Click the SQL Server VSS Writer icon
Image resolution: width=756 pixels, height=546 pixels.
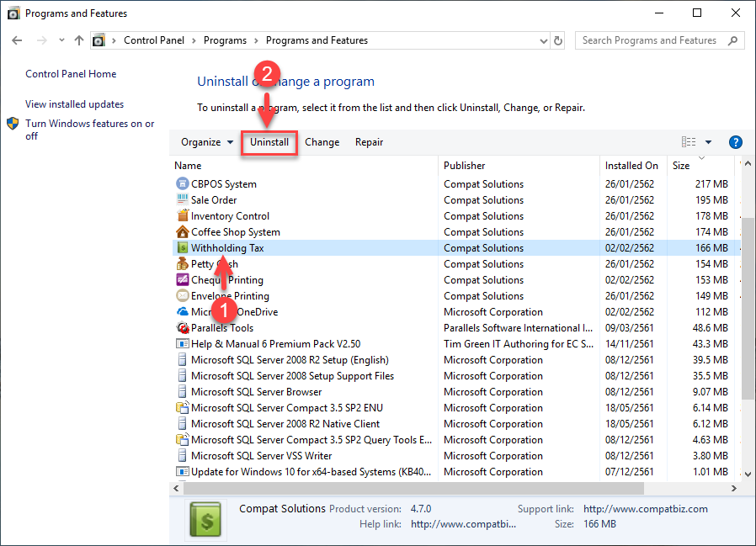pos(182,455)
